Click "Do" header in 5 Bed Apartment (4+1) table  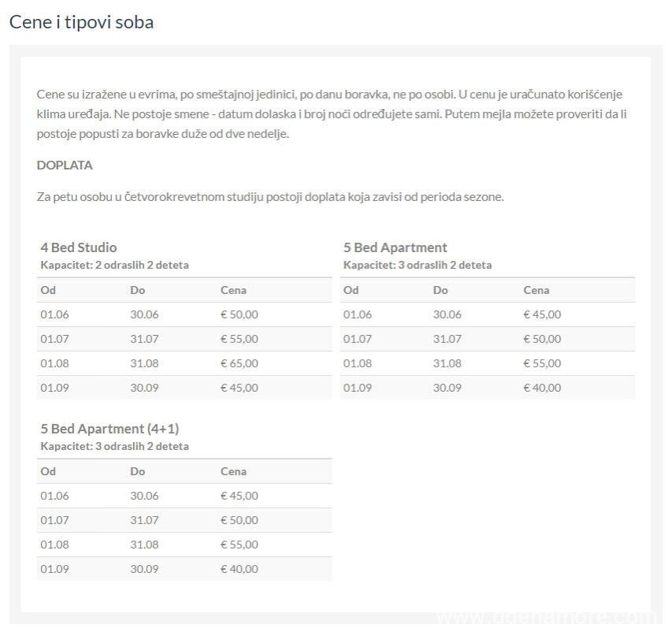[x=138, y=471]
